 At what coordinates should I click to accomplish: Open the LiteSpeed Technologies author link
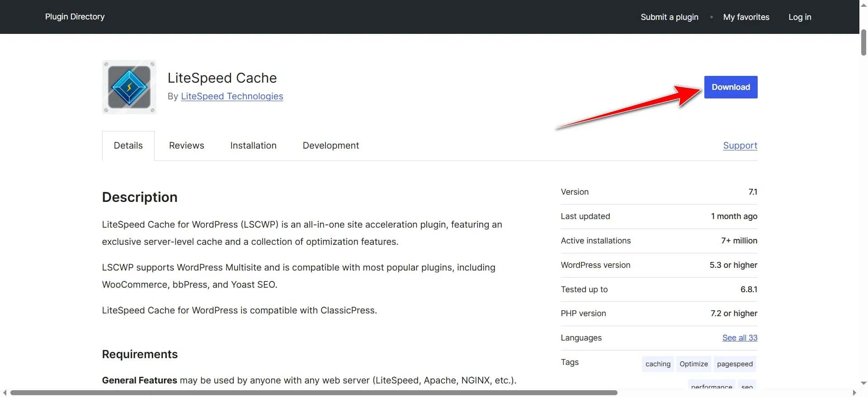(232, 96)
